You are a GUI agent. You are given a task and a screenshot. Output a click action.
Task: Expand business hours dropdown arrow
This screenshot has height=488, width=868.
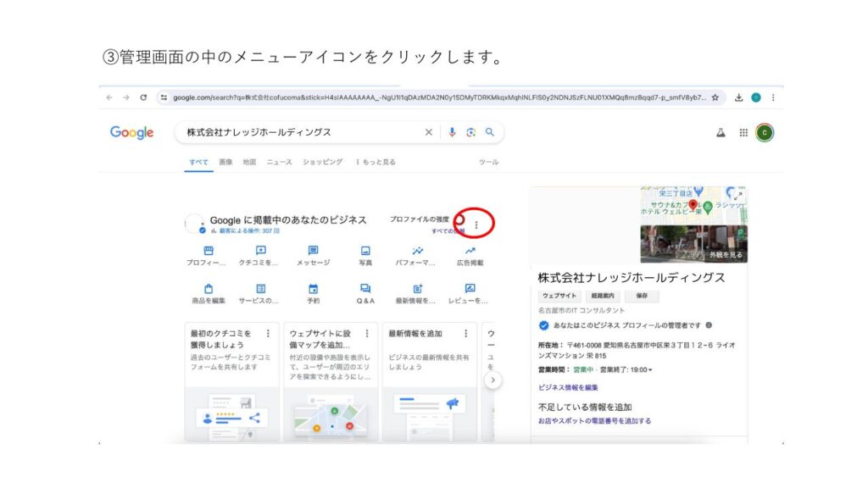click(650, 369)
